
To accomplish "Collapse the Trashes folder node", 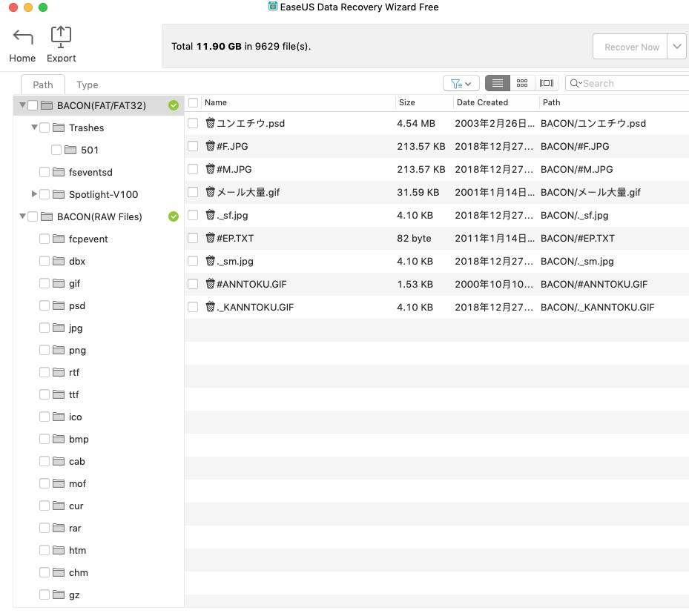I will [34, 127].
